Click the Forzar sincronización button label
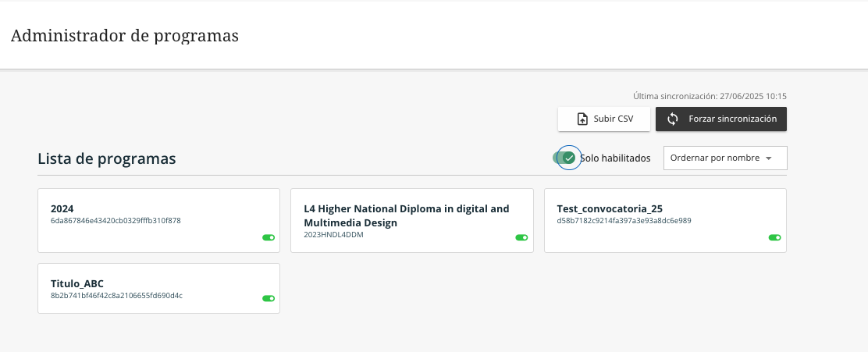Viewport: 868px width, 352px height. coord(732,119)
